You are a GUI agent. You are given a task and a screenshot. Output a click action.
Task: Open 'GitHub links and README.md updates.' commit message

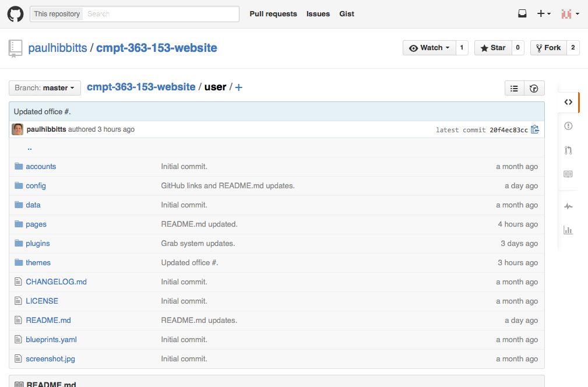[x=228, y=185]
